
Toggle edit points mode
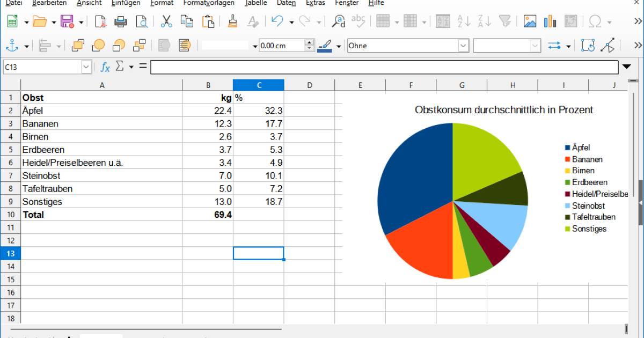click(608, 46)
